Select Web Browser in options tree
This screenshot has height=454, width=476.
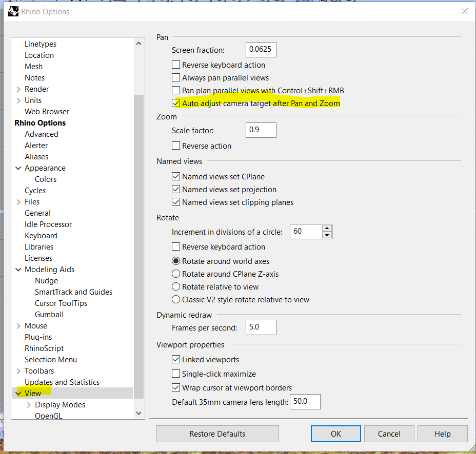(47, 112)
